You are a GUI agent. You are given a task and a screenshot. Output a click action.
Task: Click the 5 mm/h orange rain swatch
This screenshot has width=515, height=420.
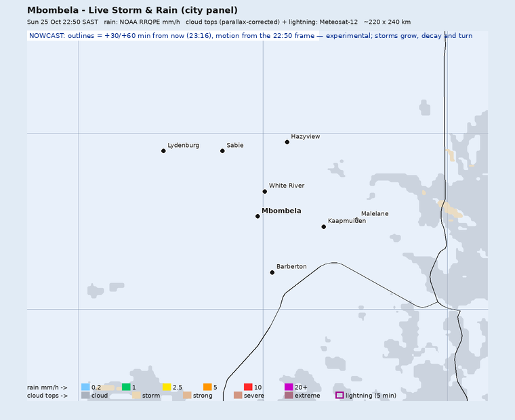click(x=207, y=387)
